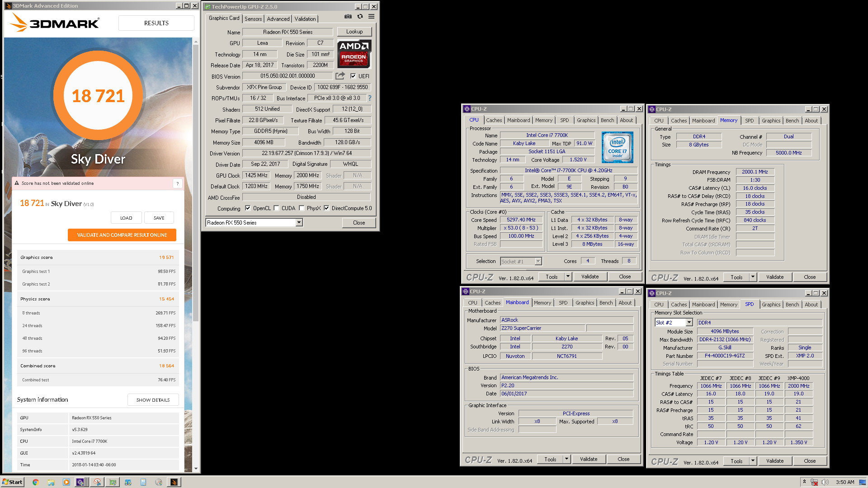Click the BIOS export arrow icon in GPU-Z

340,76
